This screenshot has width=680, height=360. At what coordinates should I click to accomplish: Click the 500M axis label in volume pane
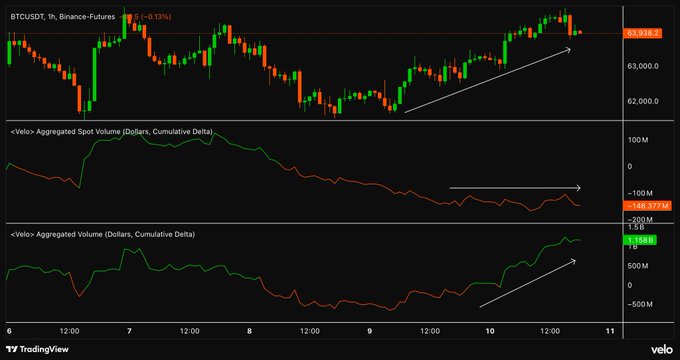[638, 266]
